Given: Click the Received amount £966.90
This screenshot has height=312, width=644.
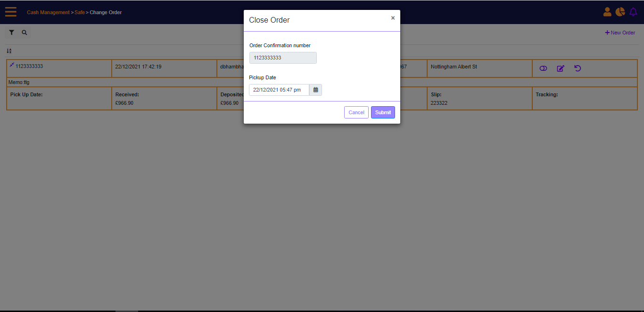Looking at the screenshot, I should coord(124,103).
